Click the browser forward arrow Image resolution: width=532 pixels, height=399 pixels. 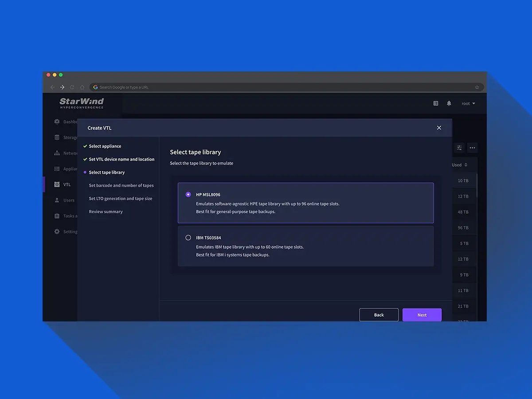[62, 87]
